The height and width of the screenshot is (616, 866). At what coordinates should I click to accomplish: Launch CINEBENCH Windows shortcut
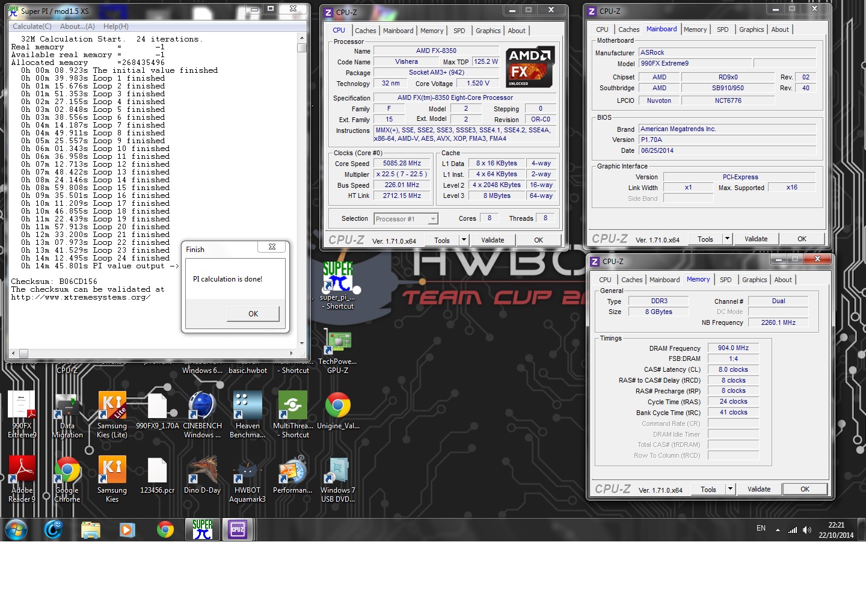(202, 414)
